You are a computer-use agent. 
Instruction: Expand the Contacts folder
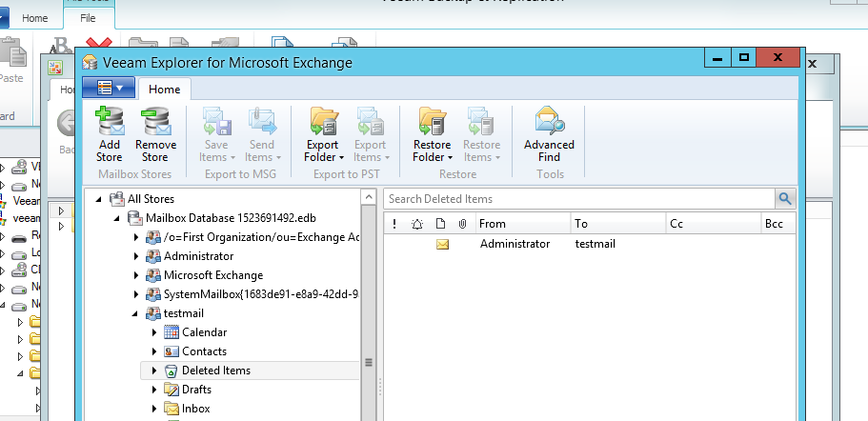pos(154,351)
